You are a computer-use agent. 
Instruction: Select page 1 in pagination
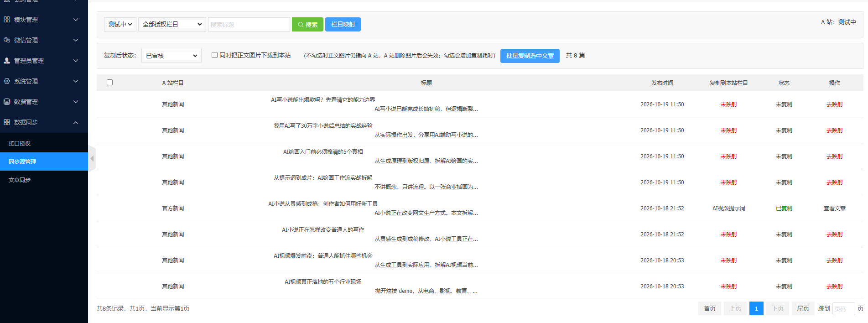click(x=756, y=309)
